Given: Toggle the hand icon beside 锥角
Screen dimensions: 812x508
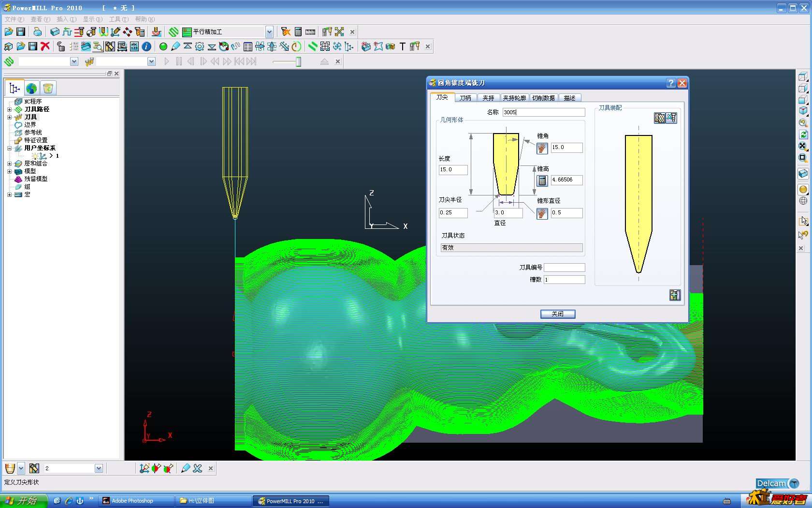Looking at the screenshot, I should pos(542,148).
